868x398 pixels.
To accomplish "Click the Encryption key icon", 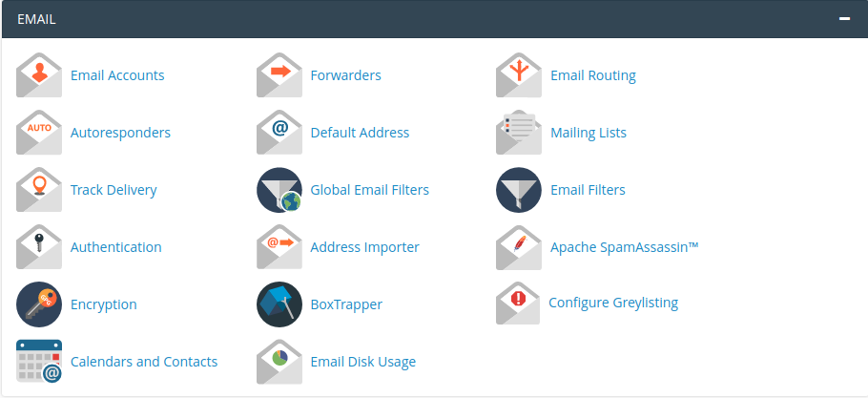I will point(39,305).
